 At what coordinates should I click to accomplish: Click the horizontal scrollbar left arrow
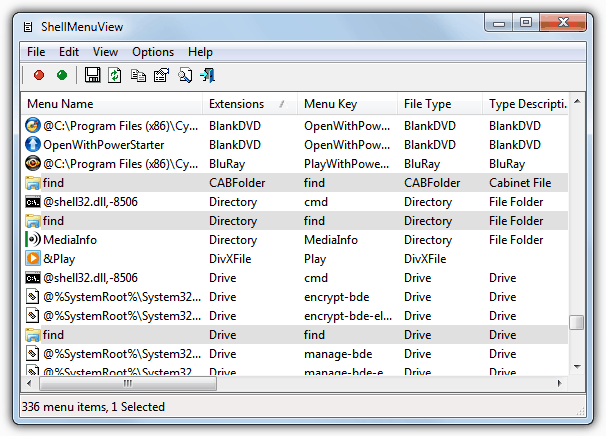(29, 383)
